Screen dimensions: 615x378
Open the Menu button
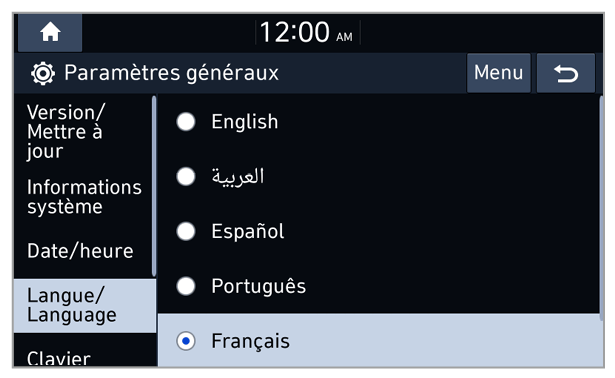pos(499,73)
